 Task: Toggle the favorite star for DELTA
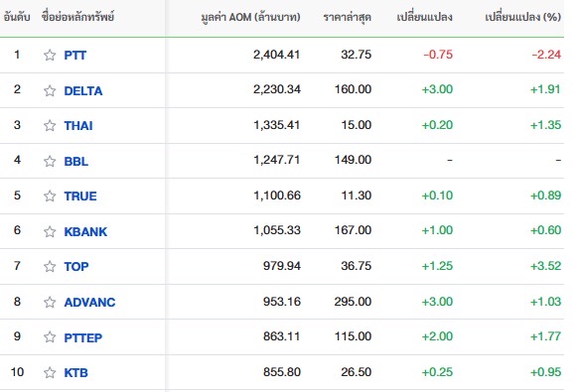(x=50, y=90)
